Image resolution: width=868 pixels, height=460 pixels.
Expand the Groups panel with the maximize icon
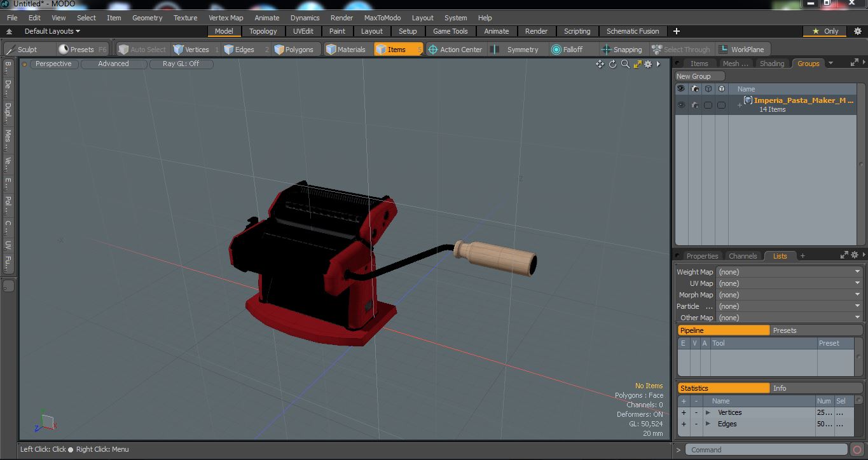[854, 62]
